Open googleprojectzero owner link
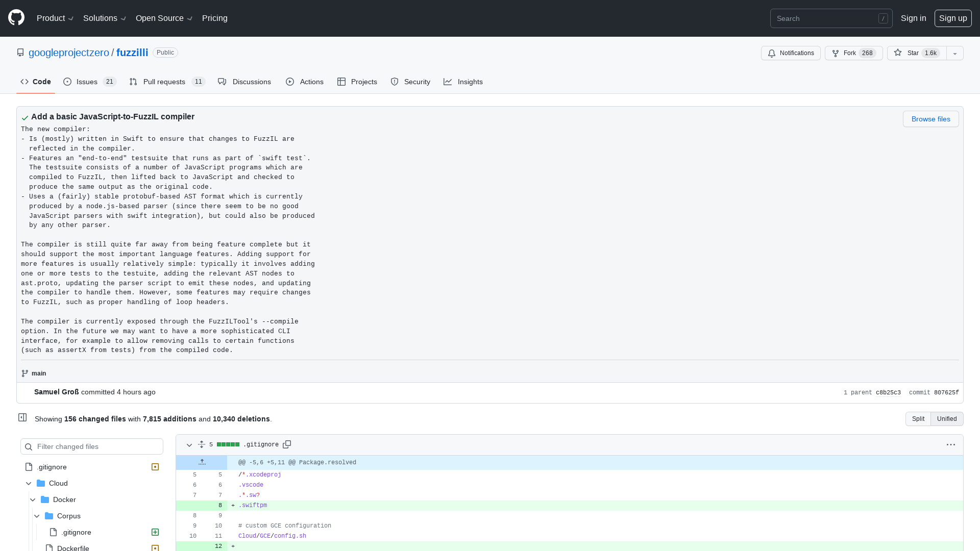980x551 pixels. pyautogui.click(x=69, y=53)
